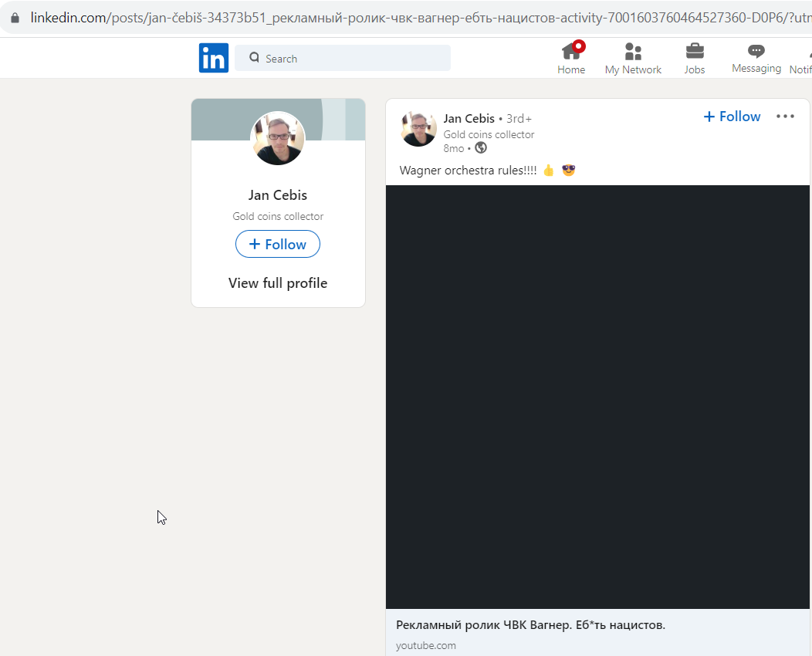The image size is (812, 656).
Task: Click the youtube.com source text
Action: tap(425, 646)
